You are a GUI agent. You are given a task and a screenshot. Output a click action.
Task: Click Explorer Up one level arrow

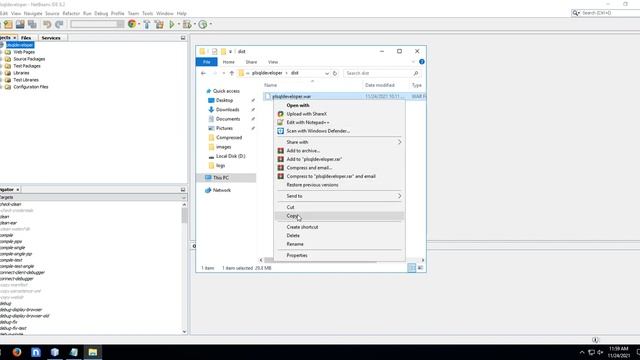click(231, 73)
